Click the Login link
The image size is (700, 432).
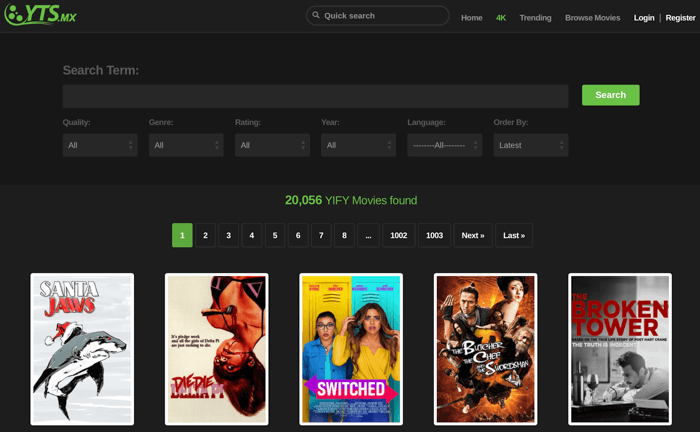click(x=644, y=18)
